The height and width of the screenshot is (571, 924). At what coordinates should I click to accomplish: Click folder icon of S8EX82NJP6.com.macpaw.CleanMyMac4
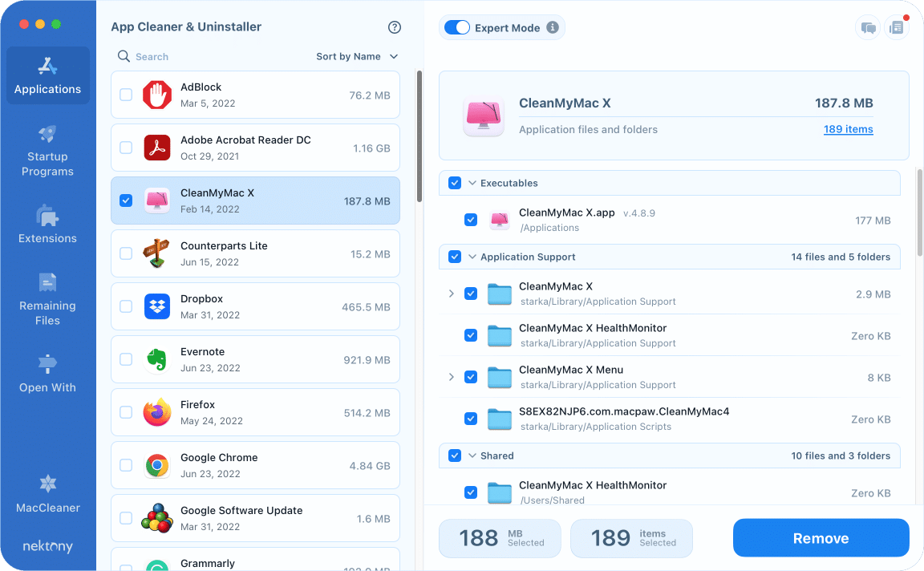[x=500, y=419]
